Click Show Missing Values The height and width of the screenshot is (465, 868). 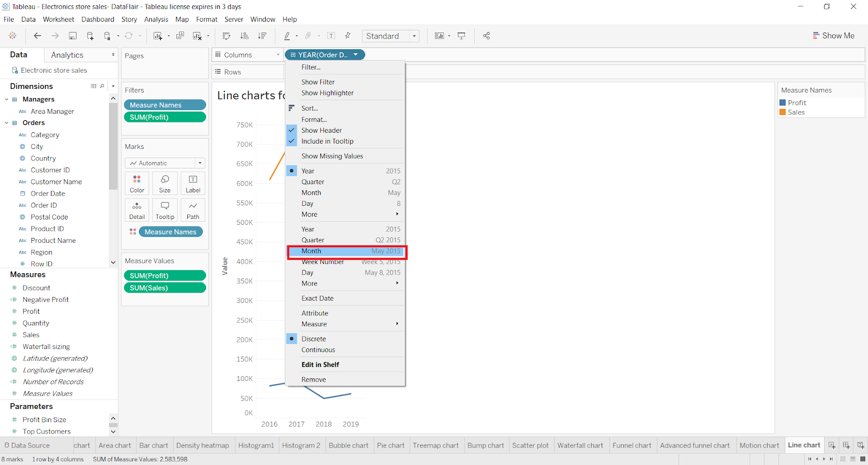[345, 156]
